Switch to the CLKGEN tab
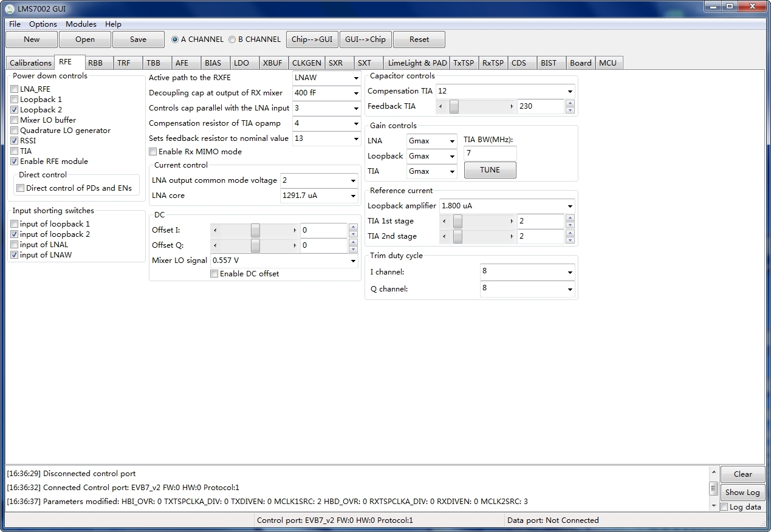 point(306,63)
